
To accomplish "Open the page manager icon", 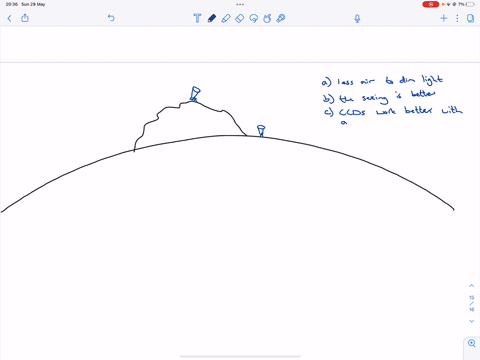I will [470, 18].
